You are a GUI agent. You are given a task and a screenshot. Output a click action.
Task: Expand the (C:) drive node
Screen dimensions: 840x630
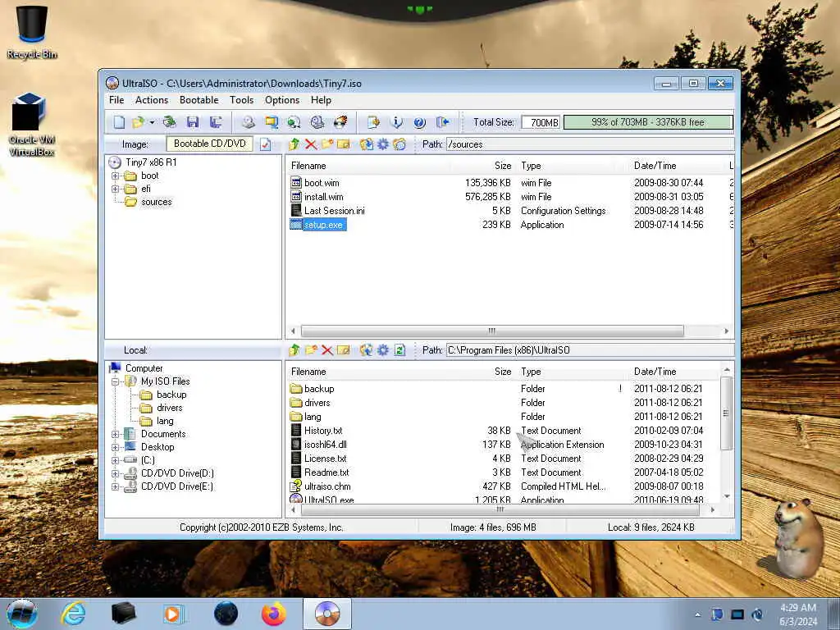pyautogui.click(x=115, y=460)
